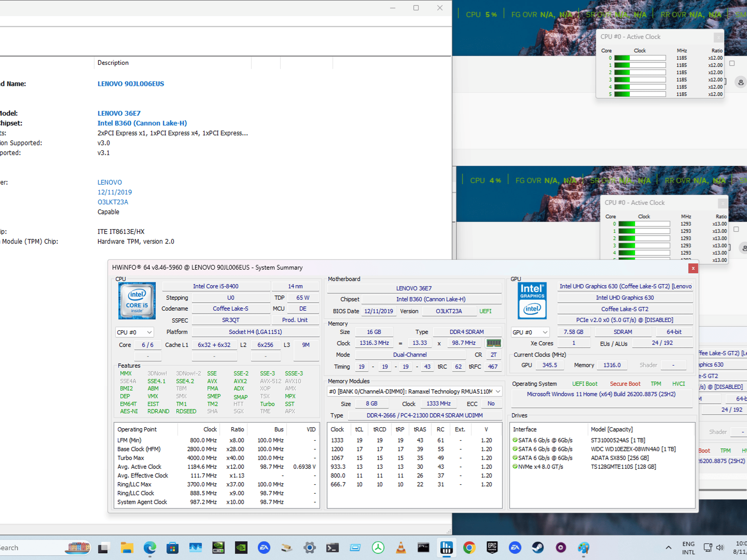Close the HWiNFO System Summary window

click(x=693, y=268)
